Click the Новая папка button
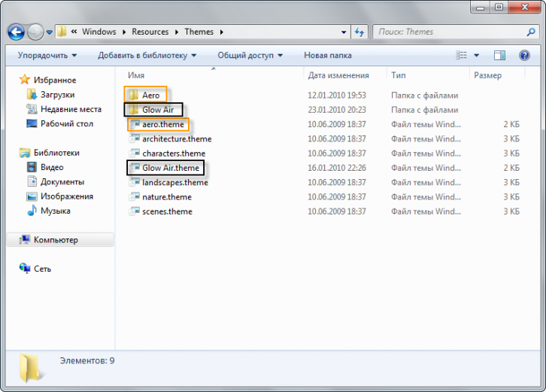The height and width of the screenshot is (392, 546). click(327, 55)
